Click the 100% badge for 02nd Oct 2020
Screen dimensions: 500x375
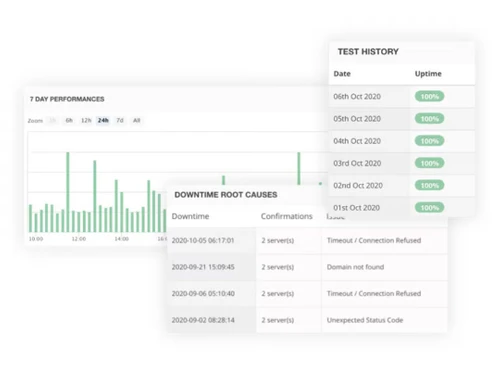[429, 186]
